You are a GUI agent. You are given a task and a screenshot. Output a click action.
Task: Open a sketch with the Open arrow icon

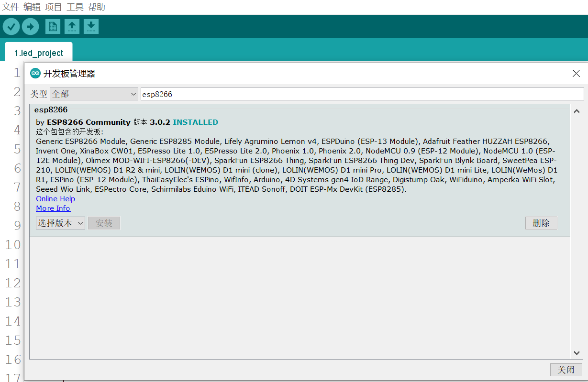click(72, 27)
